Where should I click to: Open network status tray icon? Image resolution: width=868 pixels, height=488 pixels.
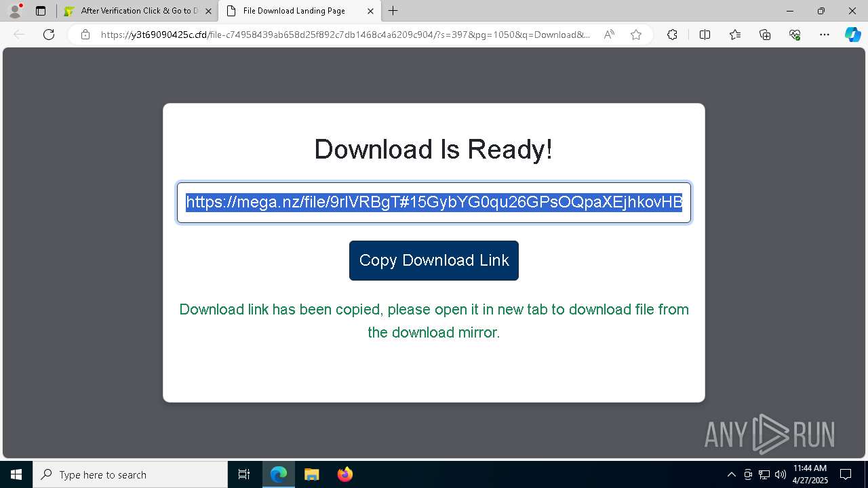click(x=764, y=474)
